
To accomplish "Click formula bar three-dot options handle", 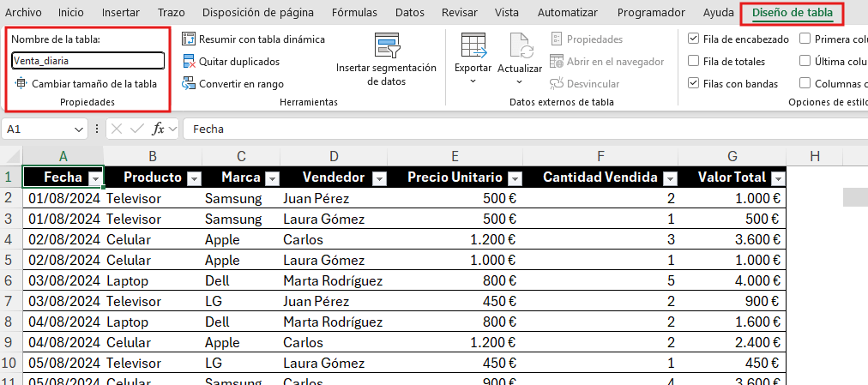I will tap(97, 129).
